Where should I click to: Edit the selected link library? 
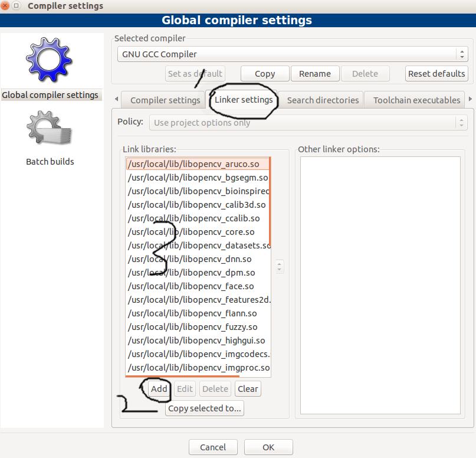185,389
